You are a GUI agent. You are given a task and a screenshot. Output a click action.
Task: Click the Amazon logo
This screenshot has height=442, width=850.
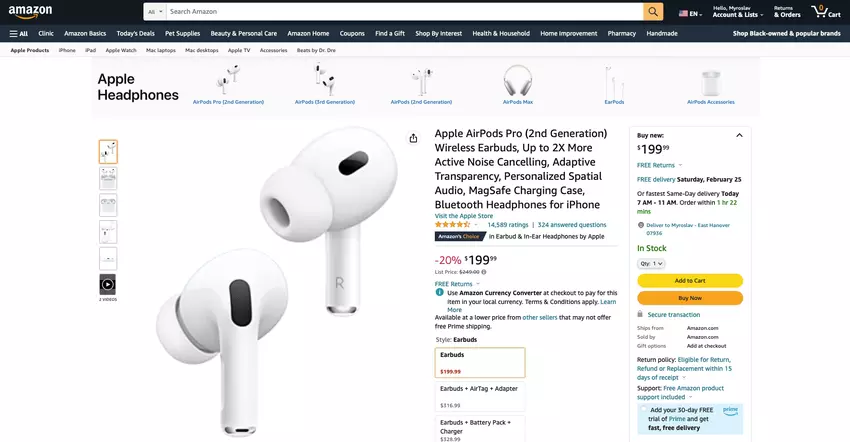point(30,11)
